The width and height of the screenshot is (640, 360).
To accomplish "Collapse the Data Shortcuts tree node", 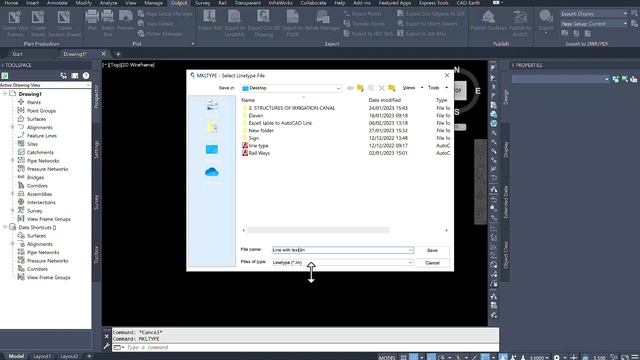I will [x=5, y=227].
